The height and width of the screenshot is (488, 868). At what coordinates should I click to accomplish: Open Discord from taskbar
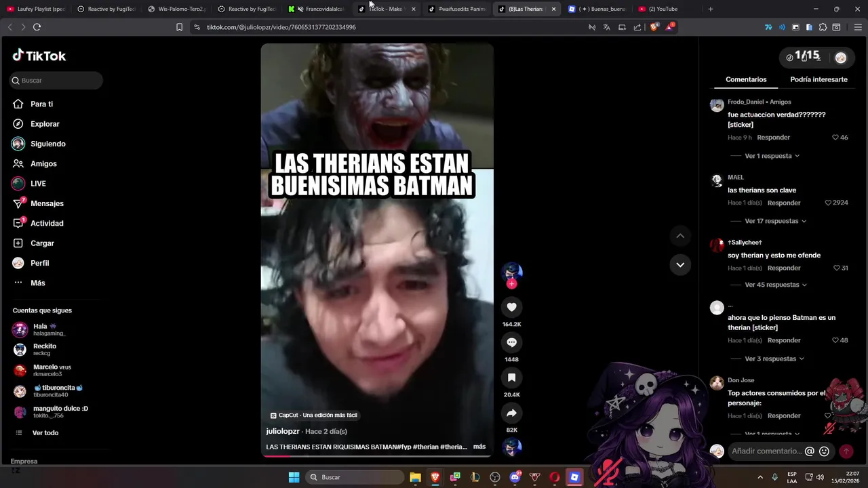click(x=515, y=477)
